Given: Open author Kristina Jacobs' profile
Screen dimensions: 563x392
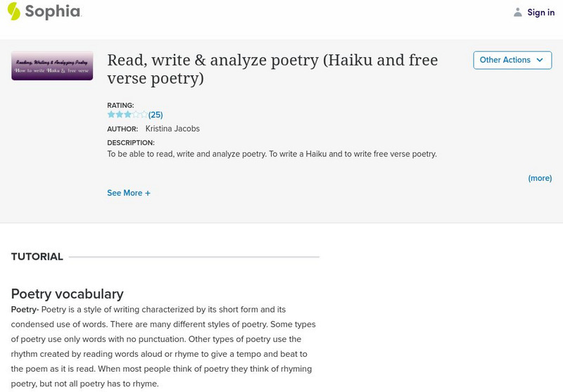Looking at the screenshot, I should click(173, 129).
